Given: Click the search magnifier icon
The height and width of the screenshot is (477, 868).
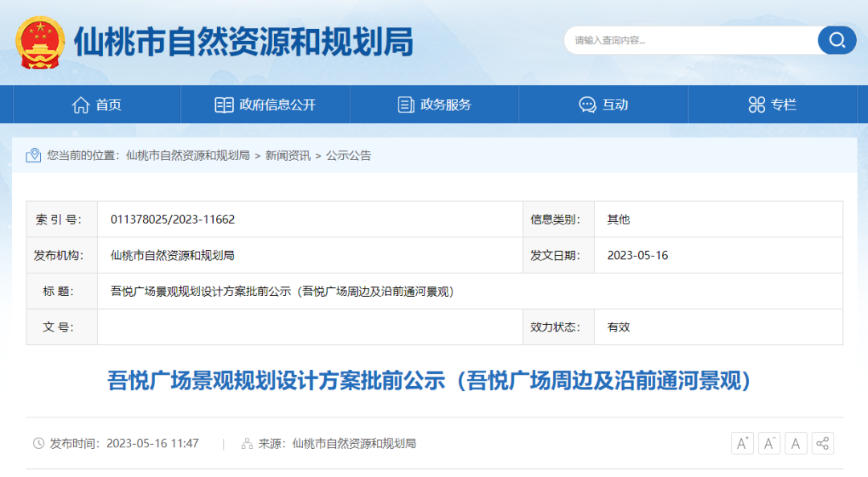Looking at the screenshot, I should click(x=837, y=40).
